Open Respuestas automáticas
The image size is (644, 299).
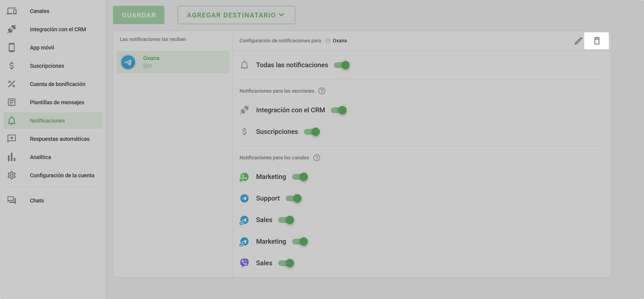click(x=53, y=139)
